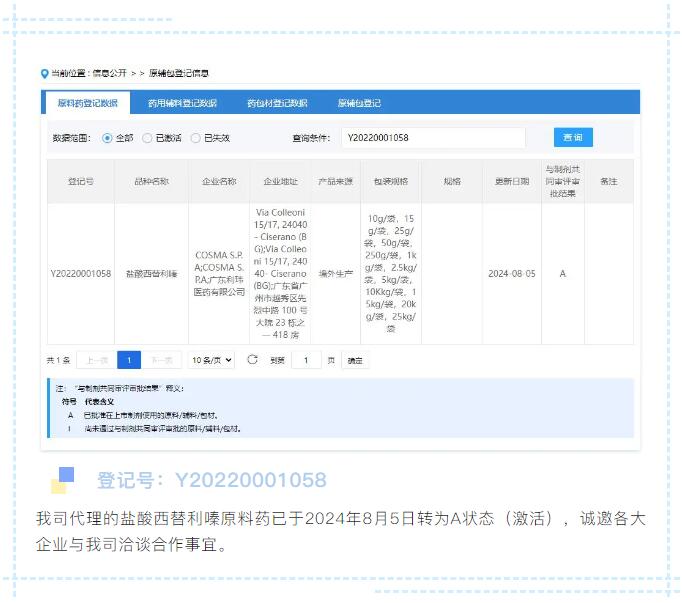Viewport: 682px width, 603px height.
Task: Click the Y20220001058 registration number cell
Action: (81, 274)
